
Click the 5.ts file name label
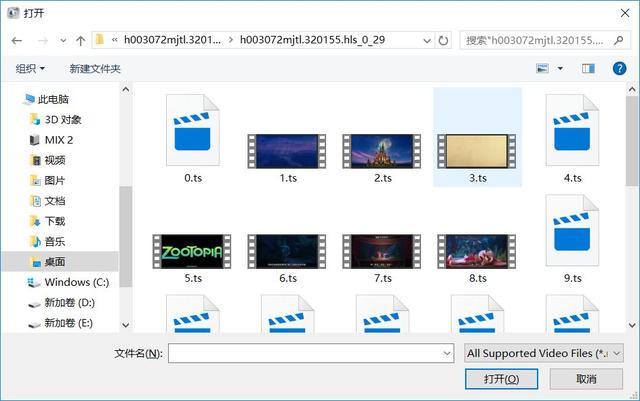(193, 278)
